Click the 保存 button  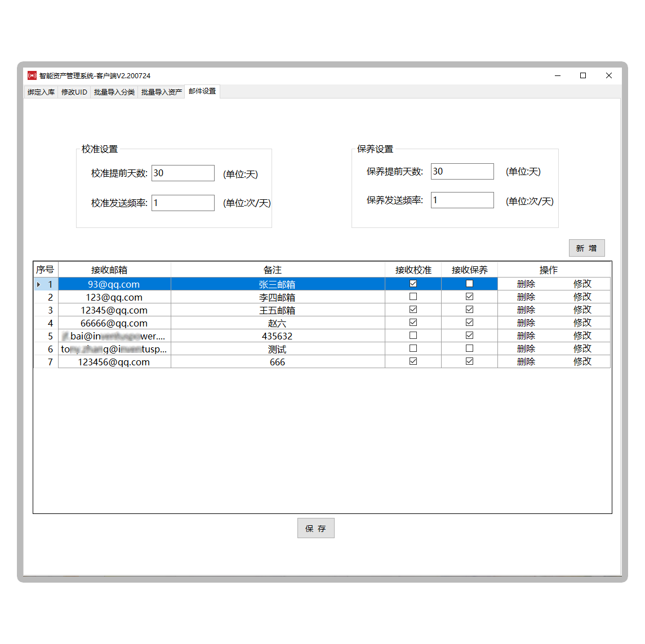[315, 528]
